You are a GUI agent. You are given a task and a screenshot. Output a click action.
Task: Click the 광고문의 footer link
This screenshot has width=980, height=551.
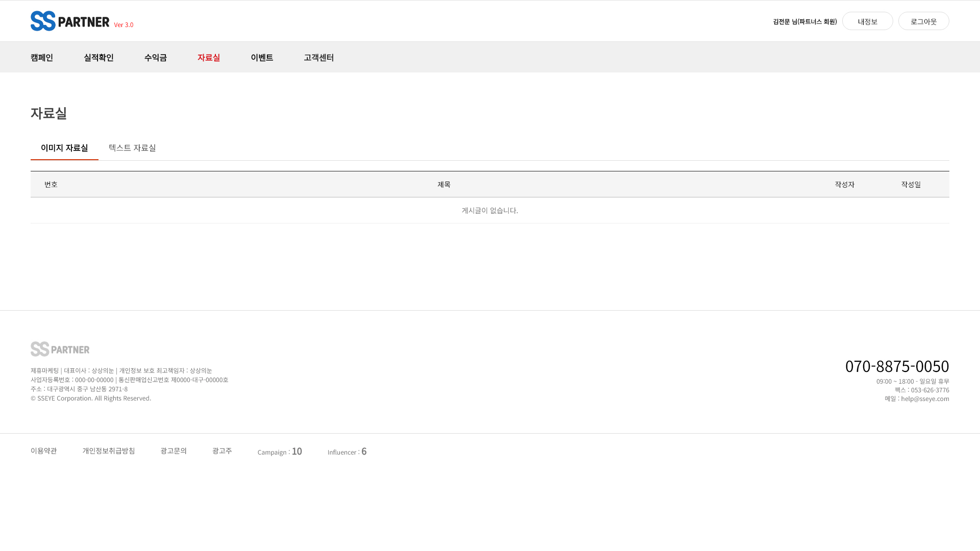point(174,450)
